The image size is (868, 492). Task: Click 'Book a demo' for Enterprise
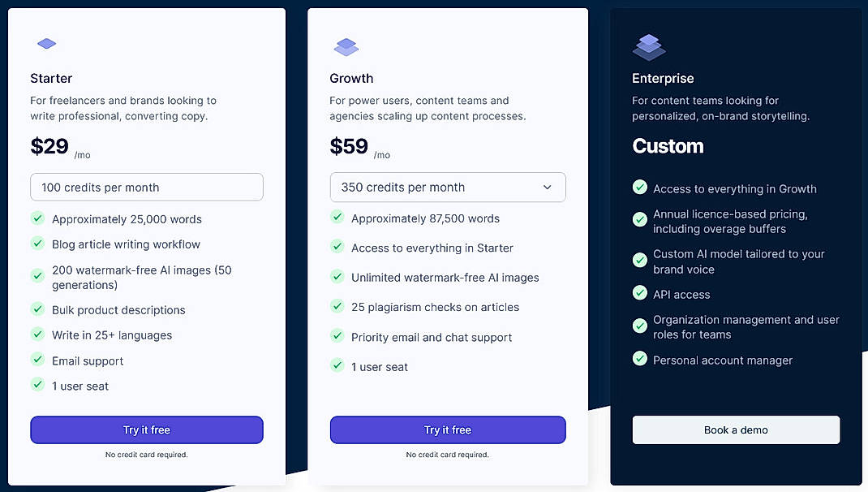point(735,430)
